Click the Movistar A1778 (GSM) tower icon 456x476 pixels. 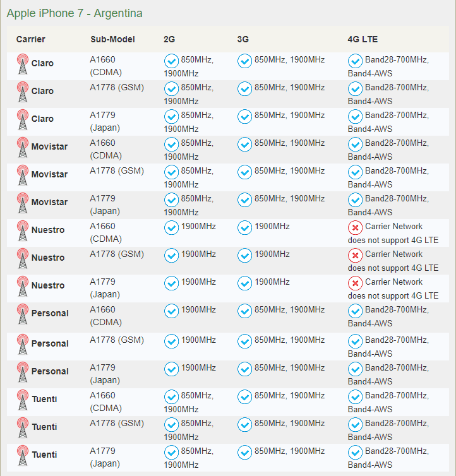[23, 175]
